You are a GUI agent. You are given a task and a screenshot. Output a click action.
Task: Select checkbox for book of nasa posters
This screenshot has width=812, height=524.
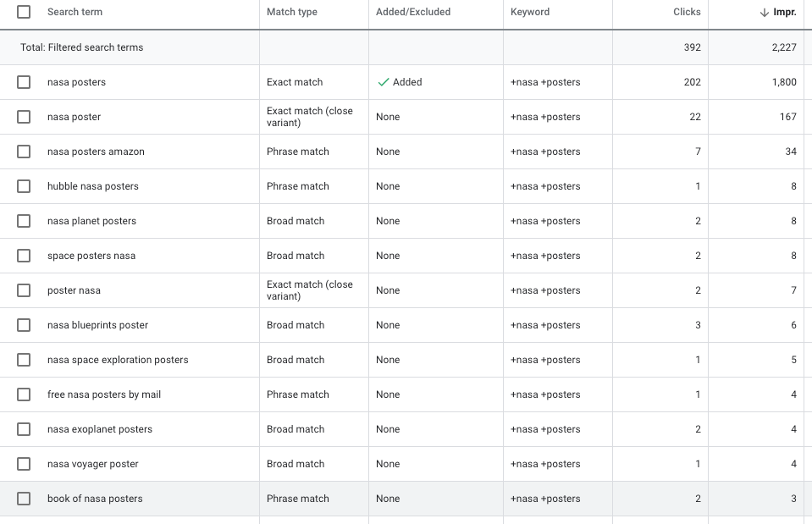coord(24,499)
